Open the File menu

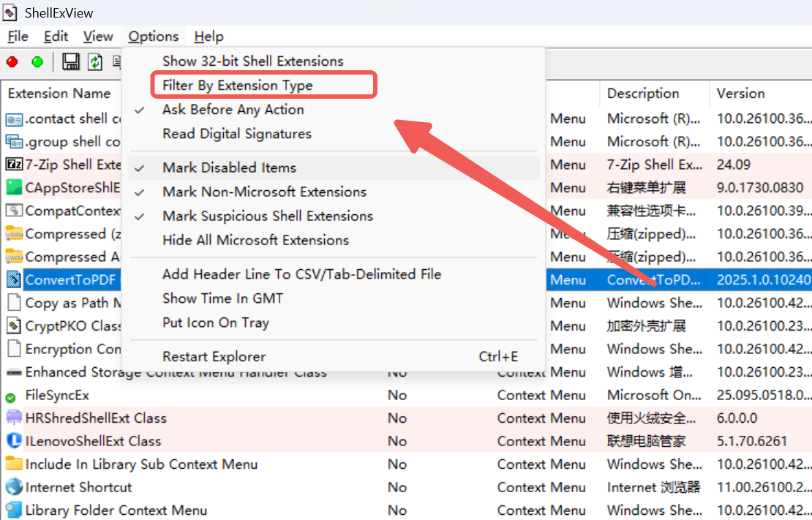coord(18,37)
